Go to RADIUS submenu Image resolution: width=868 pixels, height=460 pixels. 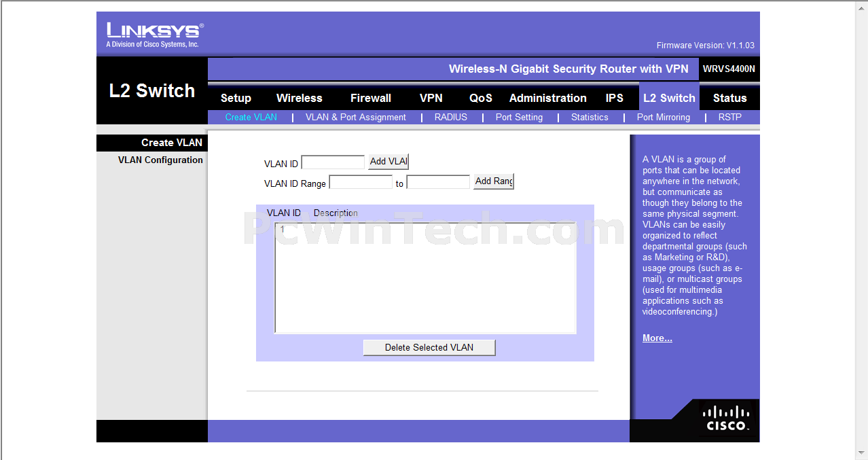[451, 117]
